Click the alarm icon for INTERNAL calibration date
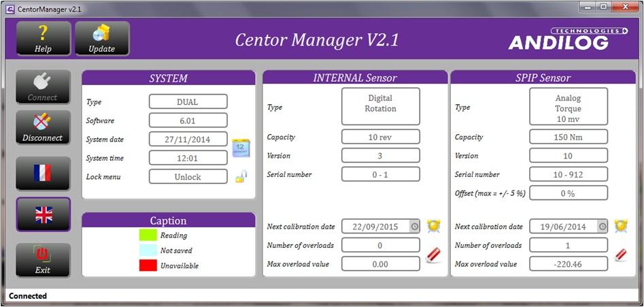 pyautogui.click(x=433, y=226)
